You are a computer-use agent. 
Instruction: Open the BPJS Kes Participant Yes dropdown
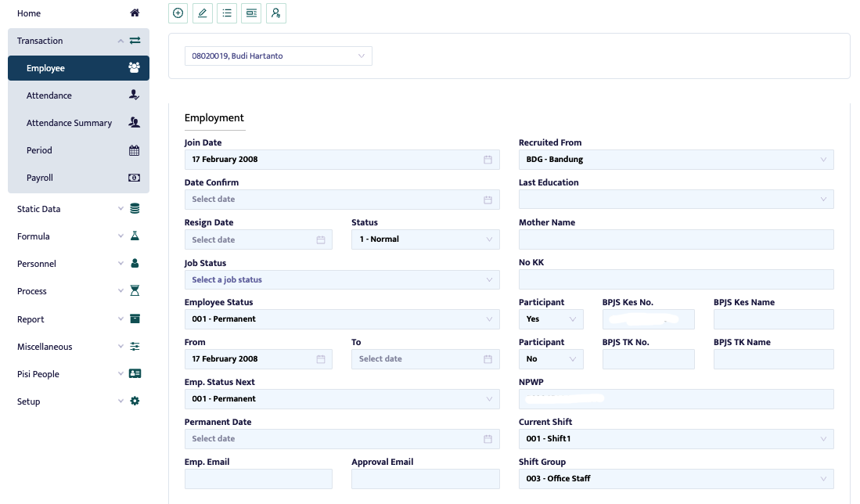coord(551,319)
